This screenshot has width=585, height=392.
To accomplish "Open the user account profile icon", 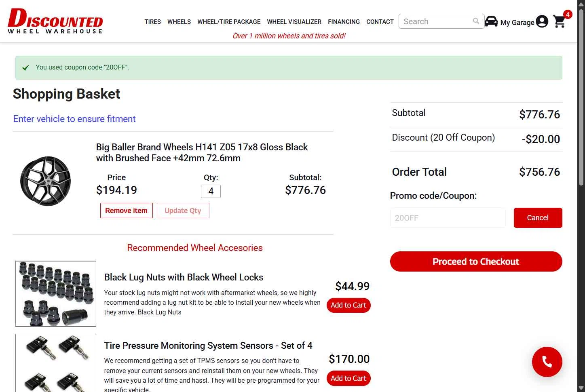I will click(x=542, y=21).
